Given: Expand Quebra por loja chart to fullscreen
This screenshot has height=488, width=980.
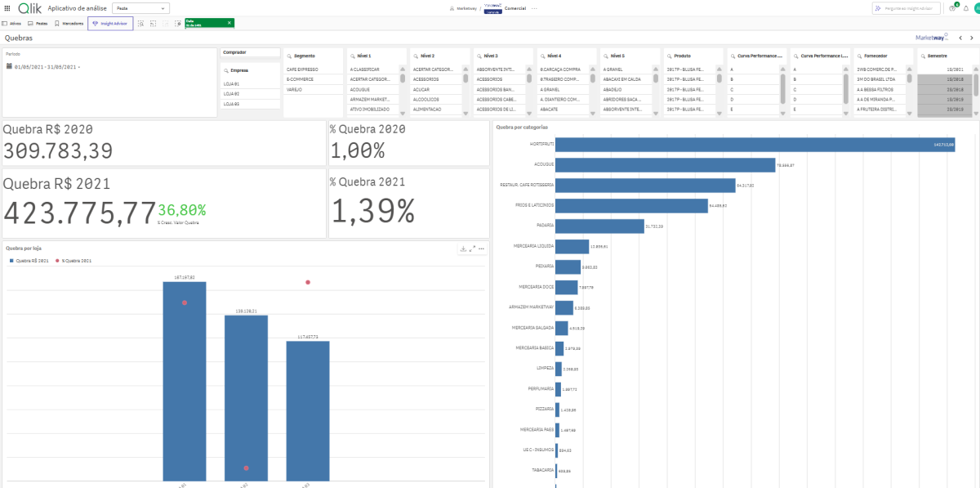Looking at the screenshot, I should (472, 248).
